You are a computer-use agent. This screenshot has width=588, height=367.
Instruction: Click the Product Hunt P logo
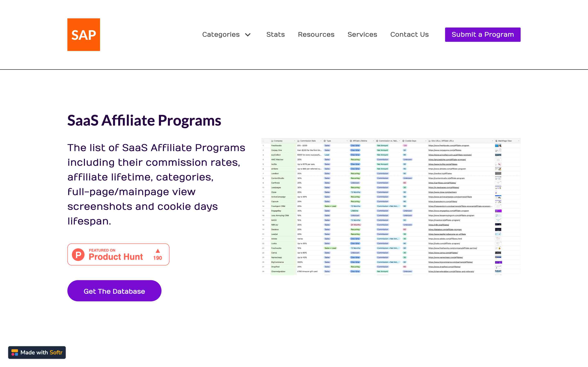[78, 254]
